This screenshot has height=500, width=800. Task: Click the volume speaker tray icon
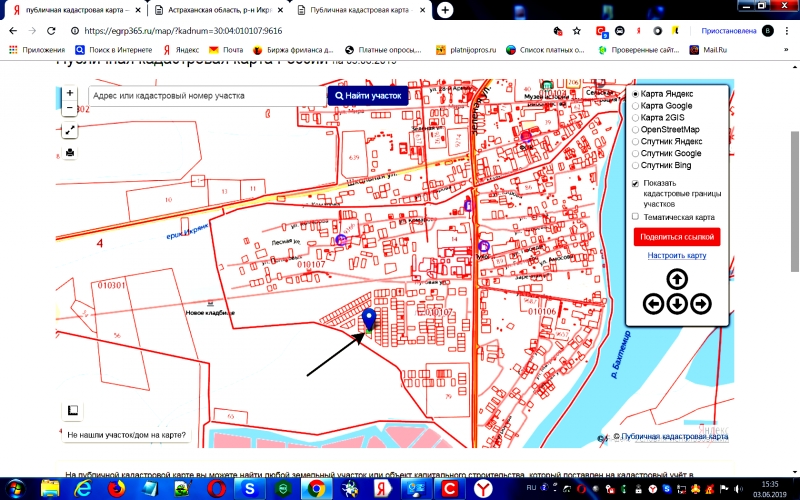[739, 489]
